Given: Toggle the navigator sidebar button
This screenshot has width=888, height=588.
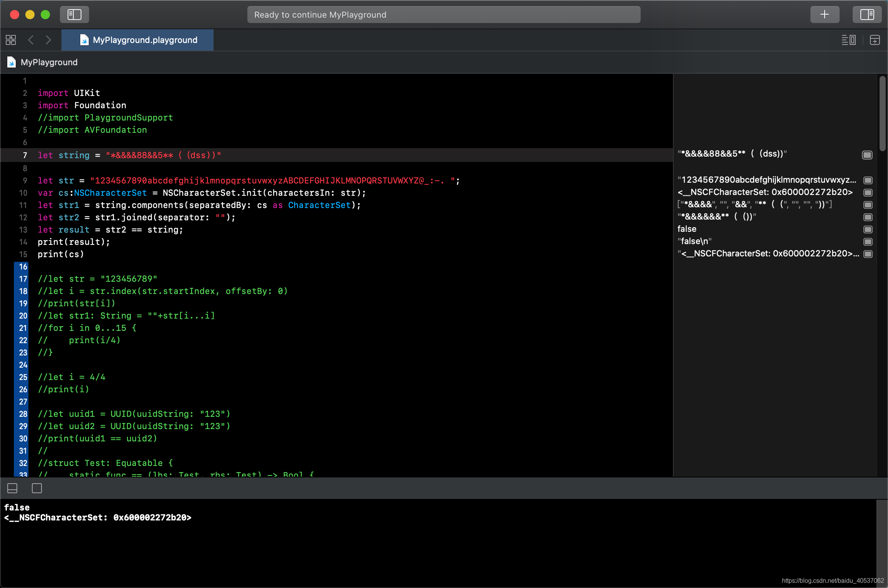Looking at the screenshot, I should pos(75,15).
